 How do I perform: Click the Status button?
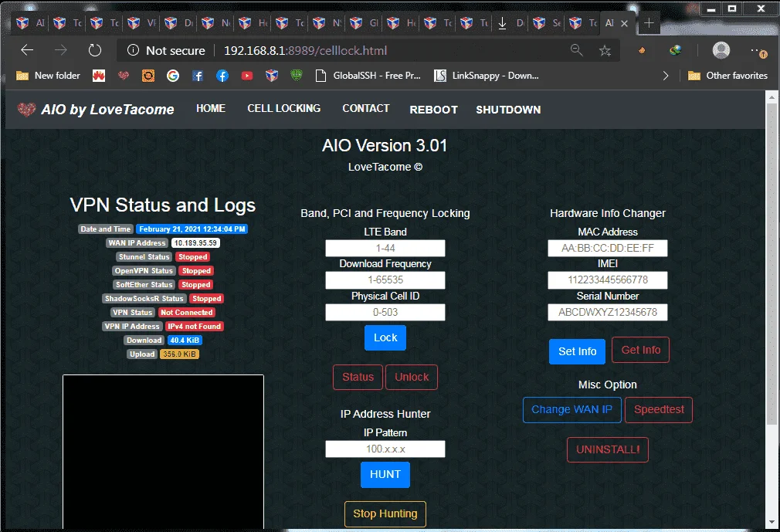coord(358,377)
